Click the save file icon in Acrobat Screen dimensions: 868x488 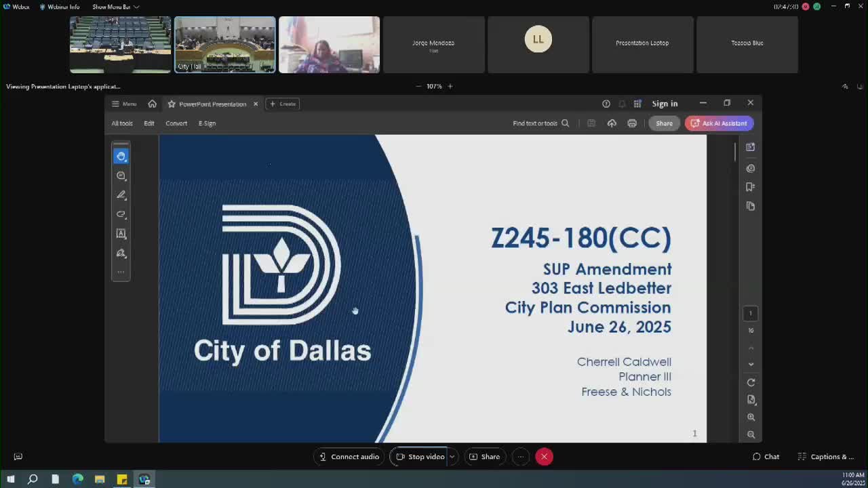(591, 123)
